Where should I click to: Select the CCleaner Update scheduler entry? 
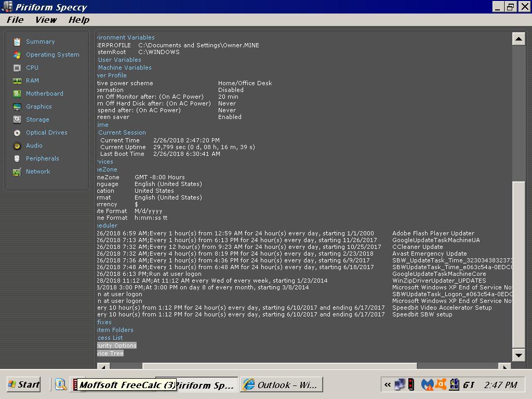tap(418, 247)
